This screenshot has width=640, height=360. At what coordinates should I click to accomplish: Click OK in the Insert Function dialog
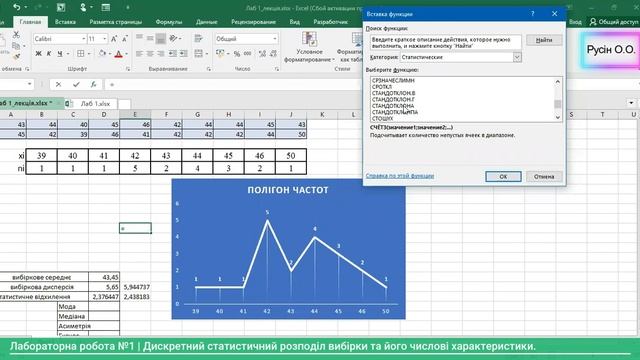point(503,176)
